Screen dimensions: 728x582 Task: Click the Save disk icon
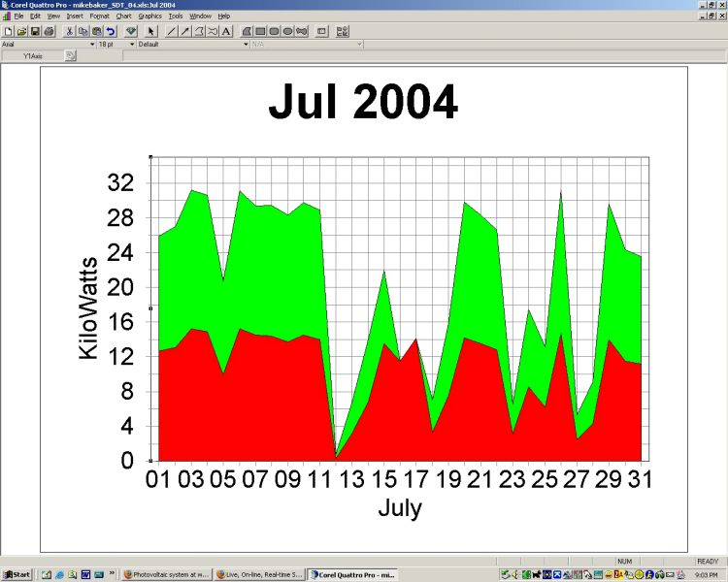pos(35,31)
